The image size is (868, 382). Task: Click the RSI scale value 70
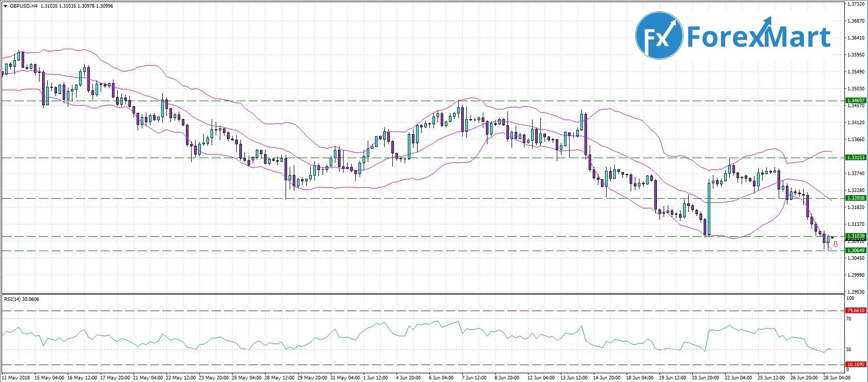point(850,319)
